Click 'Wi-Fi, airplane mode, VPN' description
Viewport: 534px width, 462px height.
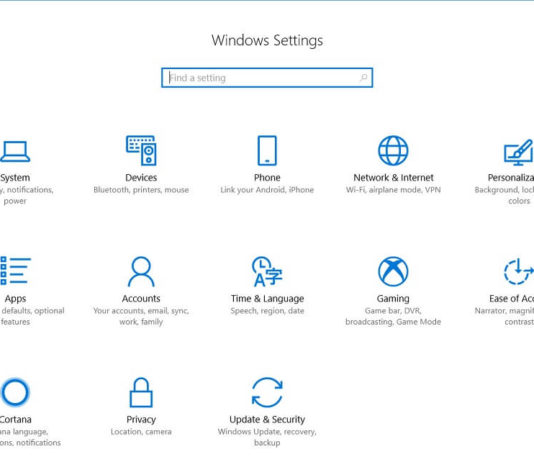393,190
